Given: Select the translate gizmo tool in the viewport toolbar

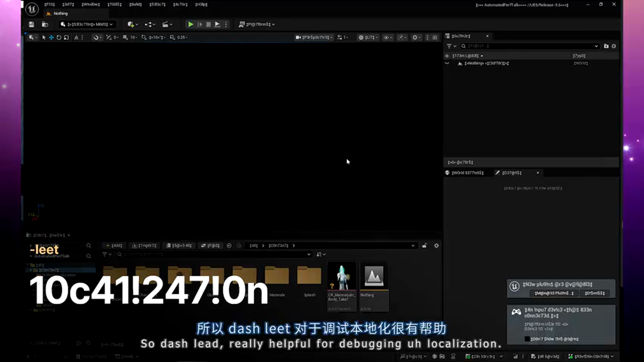Looking at the screenshot, I should pyautogui.click(x=50, y=37).
